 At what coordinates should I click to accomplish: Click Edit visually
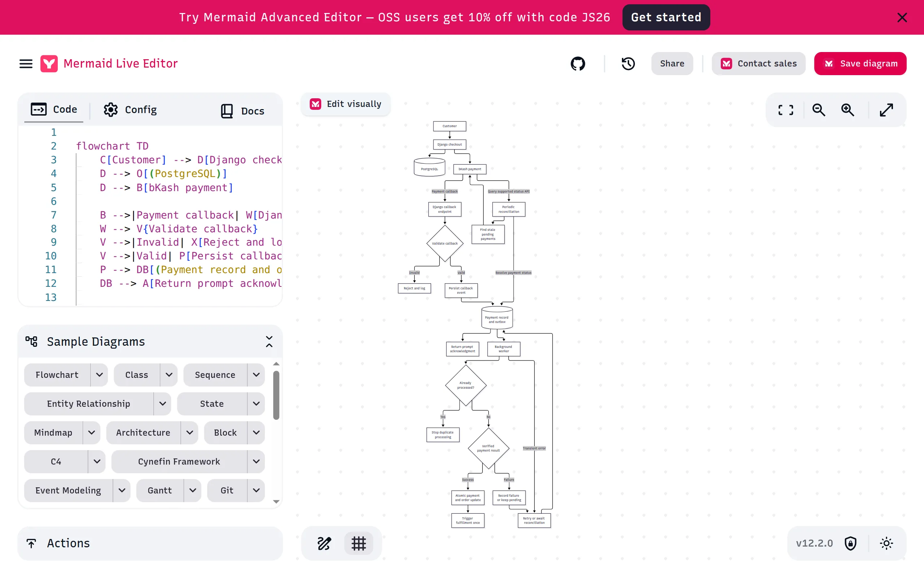pos(345,104)
